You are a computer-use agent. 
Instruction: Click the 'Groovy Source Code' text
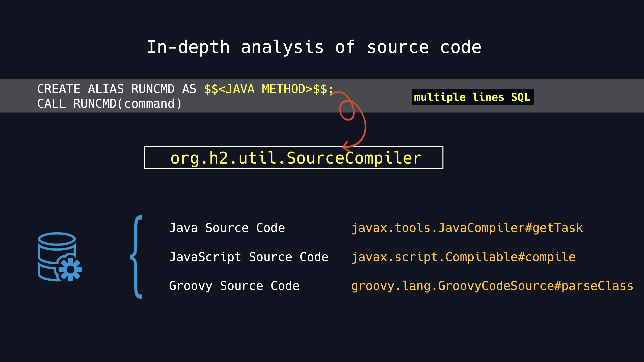pyautogui.click(x=234, y=286)
